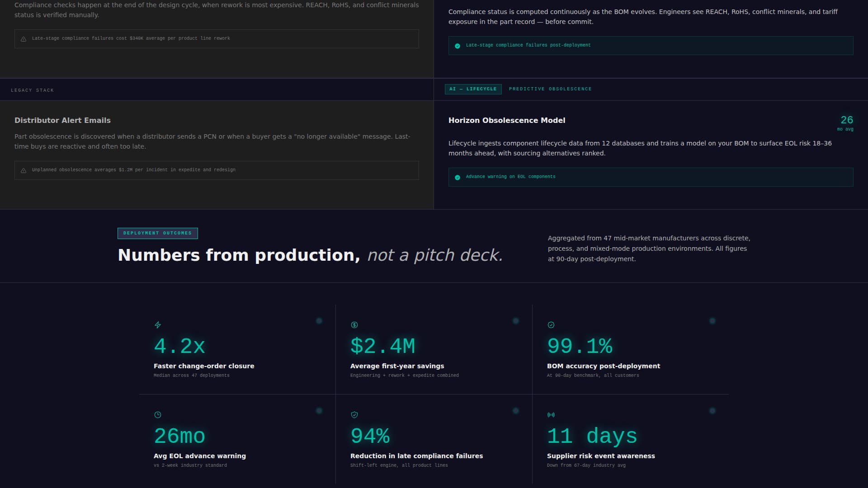Click the 11 days metric value

coord(592,436)
